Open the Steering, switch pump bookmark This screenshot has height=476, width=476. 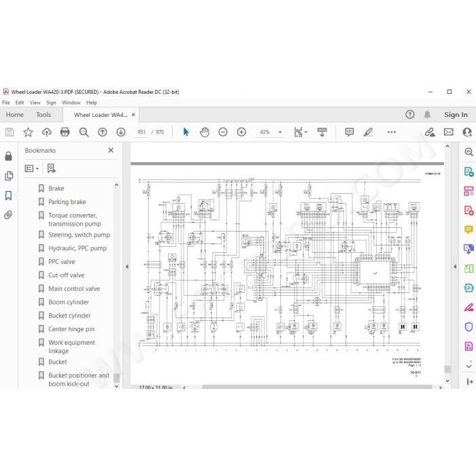pyautogui.click(x=80, y=235)
